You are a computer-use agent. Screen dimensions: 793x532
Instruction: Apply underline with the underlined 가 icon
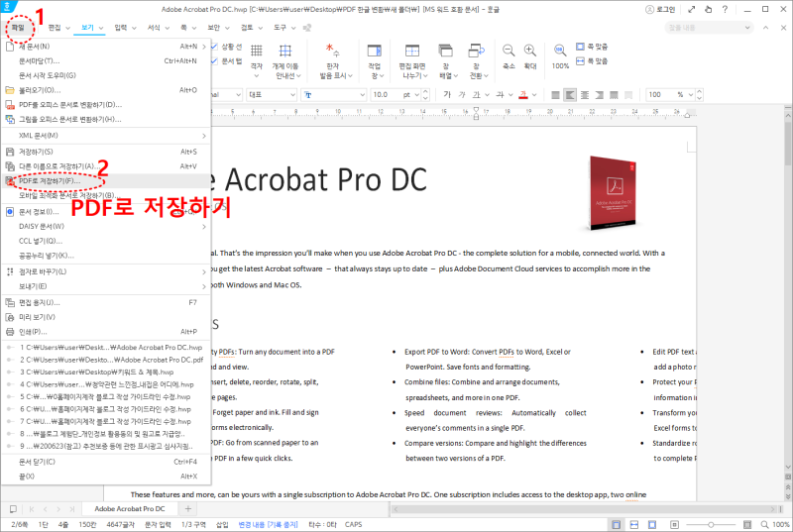point(477,94)
